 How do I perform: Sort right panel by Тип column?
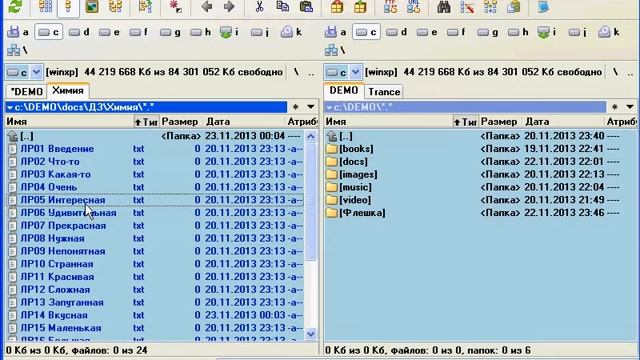pyautogui.click(x=465, y=122)
